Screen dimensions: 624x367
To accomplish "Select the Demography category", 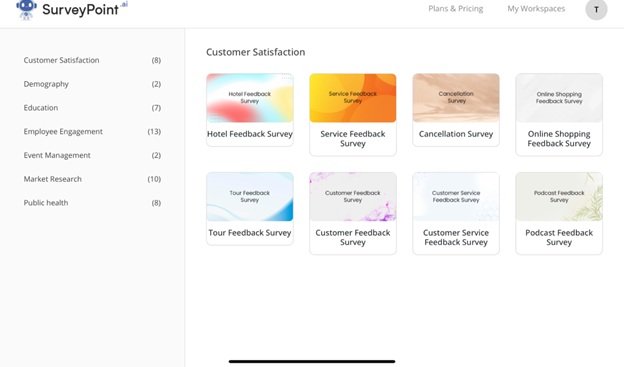I will click(x=92, y=84).
